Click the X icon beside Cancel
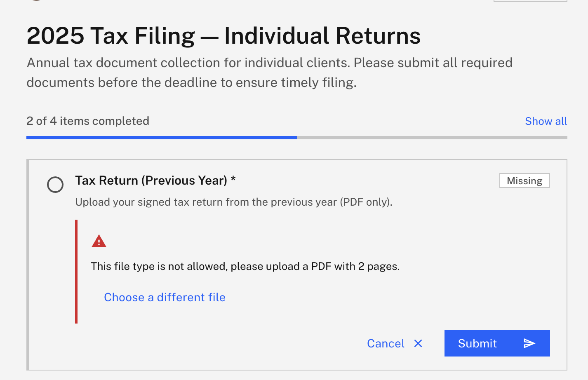This screenshot has height=380, width=588. click(x=418, y=343)
